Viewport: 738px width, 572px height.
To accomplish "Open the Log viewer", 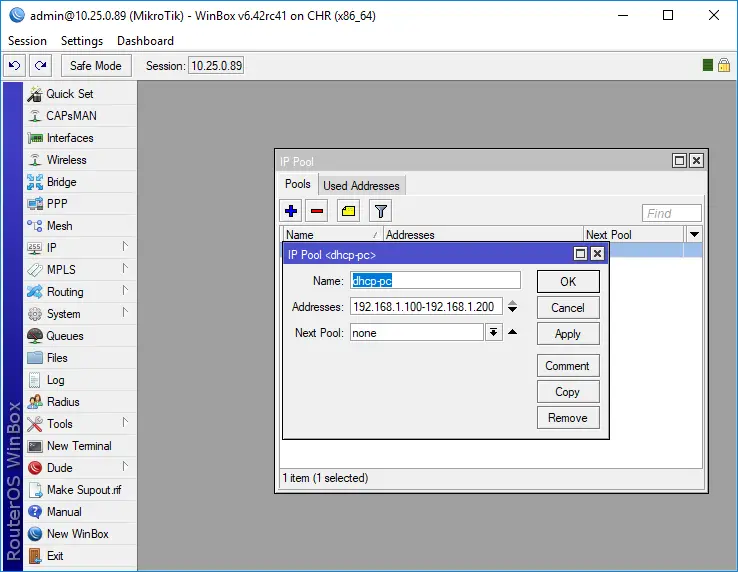I will point(80,380).
